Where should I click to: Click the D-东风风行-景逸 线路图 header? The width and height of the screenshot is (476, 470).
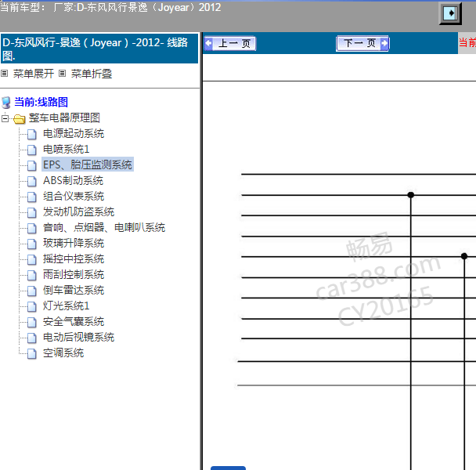99,49
